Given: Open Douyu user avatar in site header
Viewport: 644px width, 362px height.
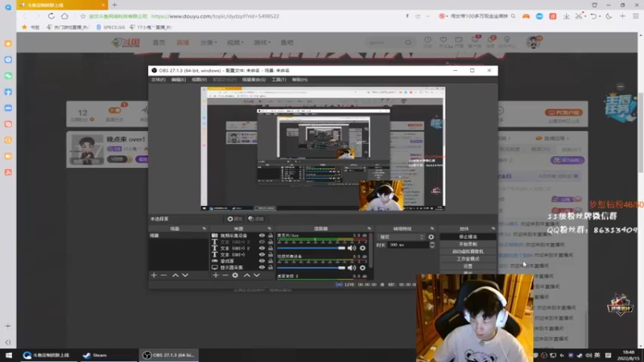Looking at the screenshot, I should (x=534, y=42).
